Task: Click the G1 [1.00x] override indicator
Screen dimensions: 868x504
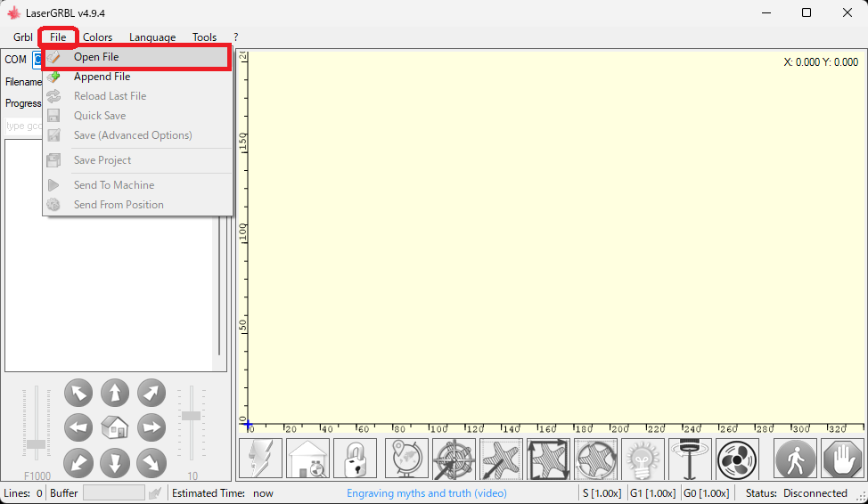Action: pyautogui.click(x=652, y=493)
